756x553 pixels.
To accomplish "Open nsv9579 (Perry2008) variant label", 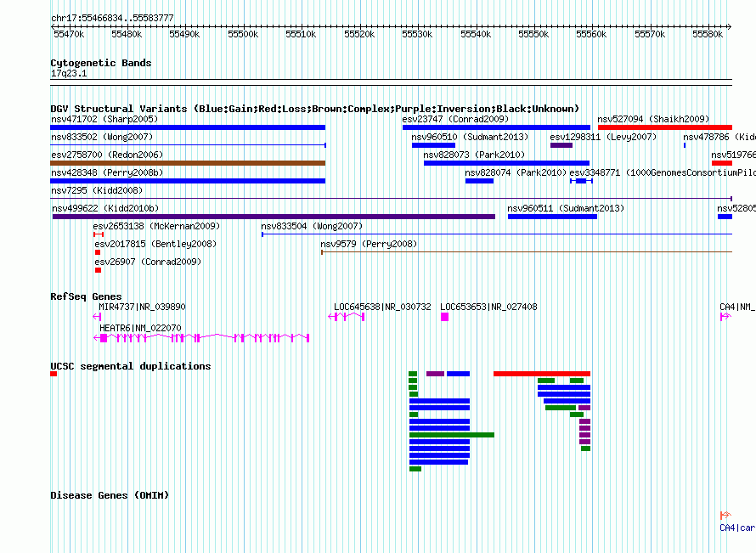I will click(x=369, y=244).
